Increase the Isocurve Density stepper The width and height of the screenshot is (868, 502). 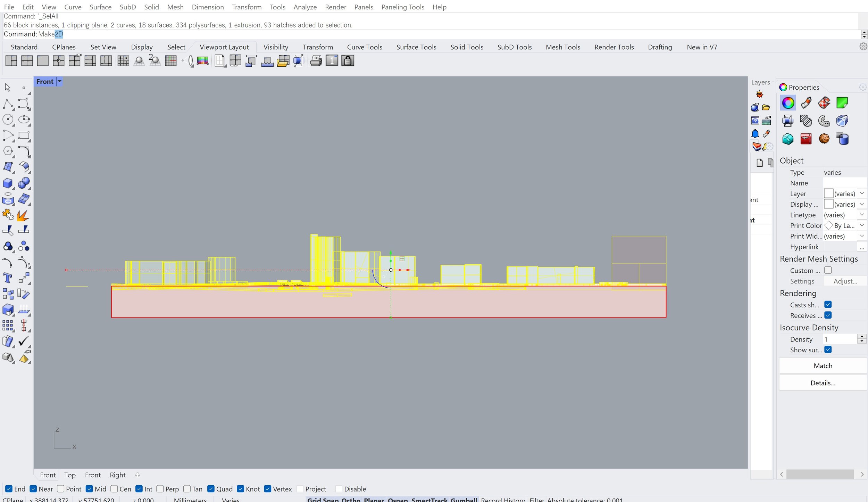click(862, 336)
